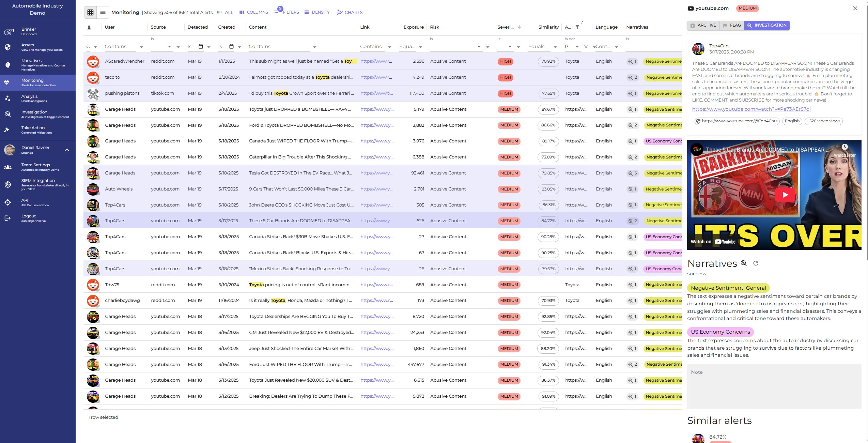Open the YouTube watch link in panel
The image size is (868, 443).
click(751, 109)
